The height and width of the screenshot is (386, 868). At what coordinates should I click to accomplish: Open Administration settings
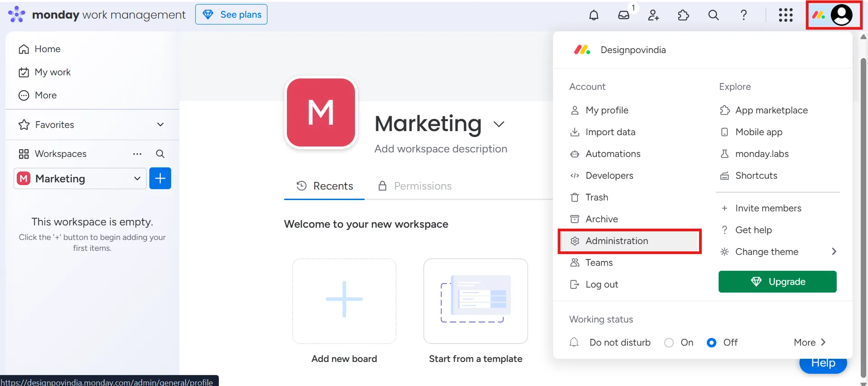[630, 241]
